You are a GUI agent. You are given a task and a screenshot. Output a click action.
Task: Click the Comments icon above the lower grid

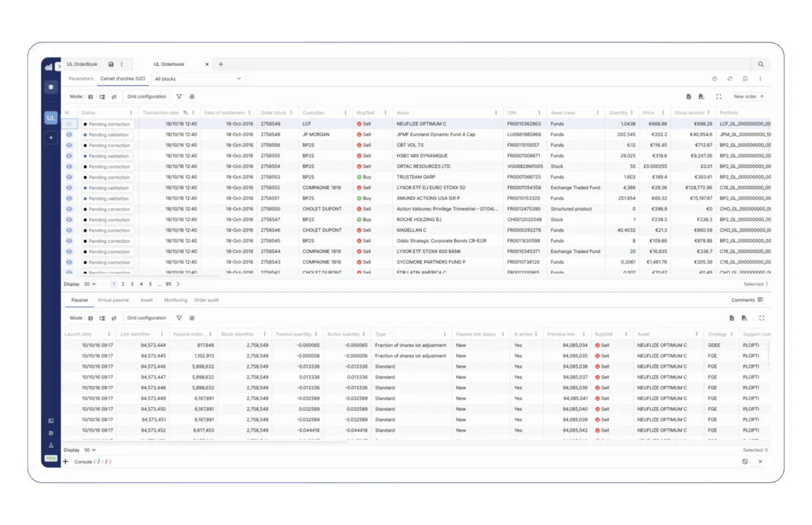coord(760,300)
